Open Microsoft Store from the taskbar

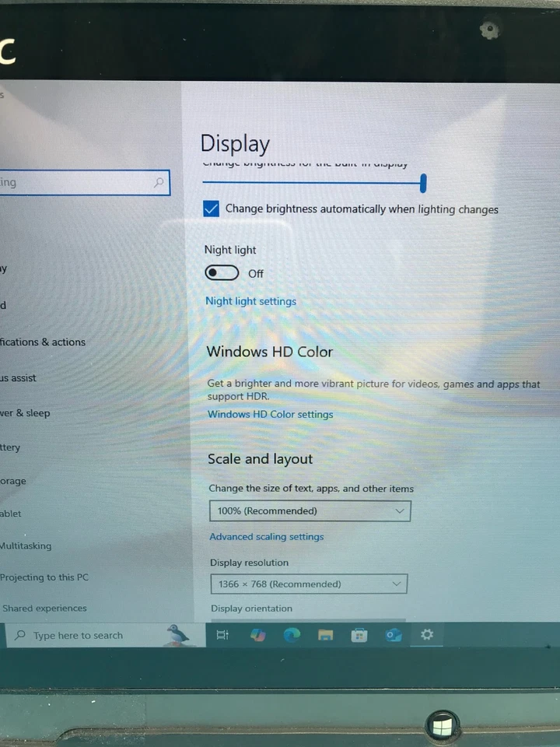359,636
